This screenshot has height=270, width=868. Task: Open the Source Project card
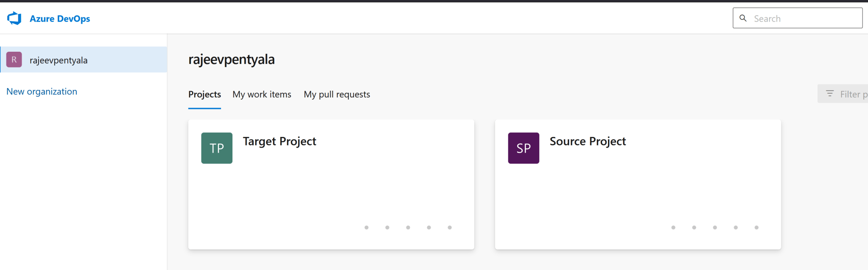point(638,184)
